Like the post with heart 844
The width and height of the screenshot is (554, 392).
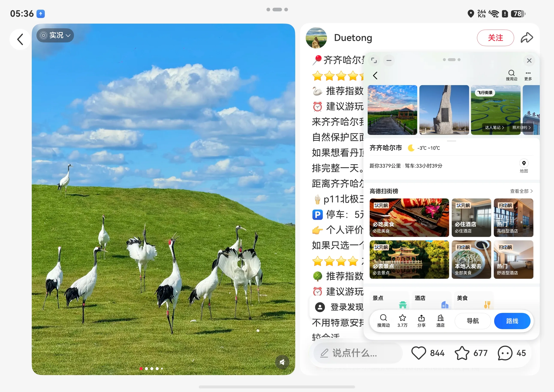(x=428, y=353)
